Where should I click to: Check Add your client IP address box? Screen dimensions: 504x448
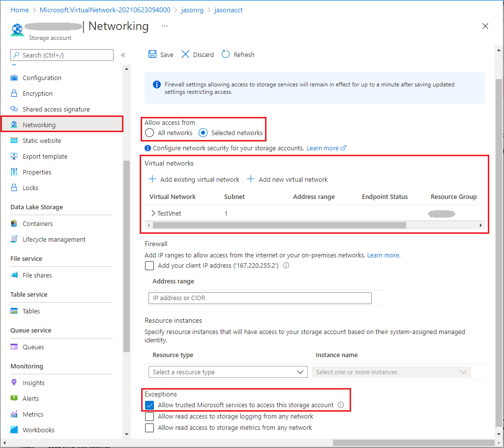point(149,266)
